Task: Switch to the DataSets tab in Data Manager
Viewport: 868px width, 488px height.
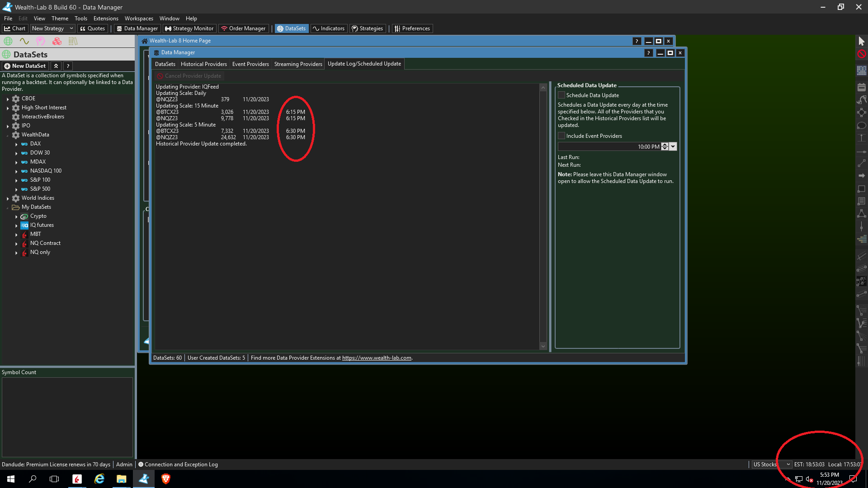Action: pos(165,64)
